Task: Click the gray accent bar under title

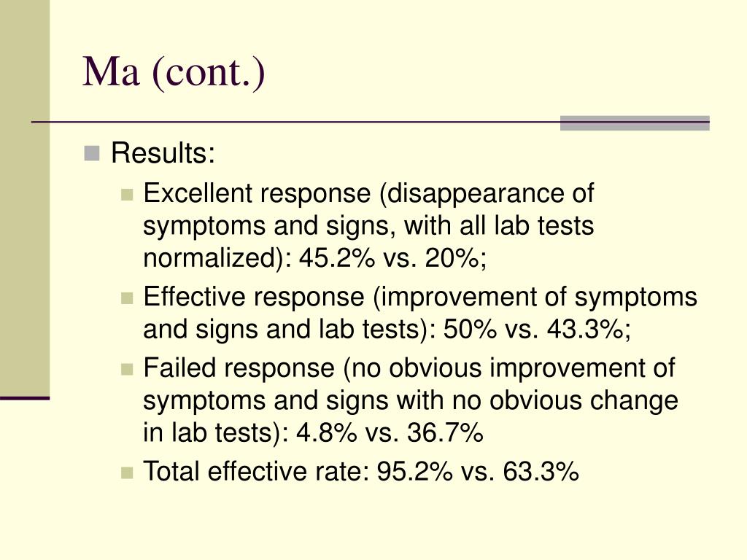Action: pos(635,122)
